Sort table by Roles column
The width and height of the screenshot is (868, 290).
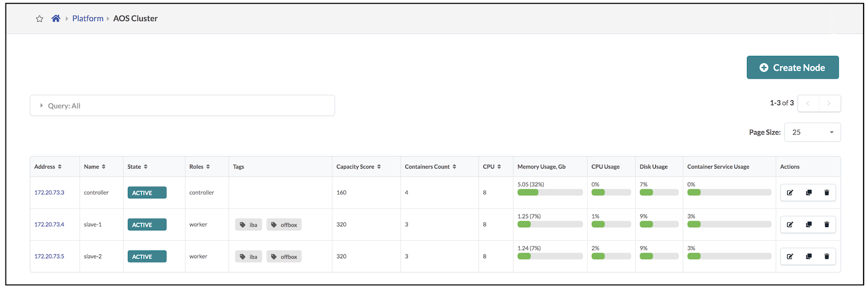click(200, 166)
